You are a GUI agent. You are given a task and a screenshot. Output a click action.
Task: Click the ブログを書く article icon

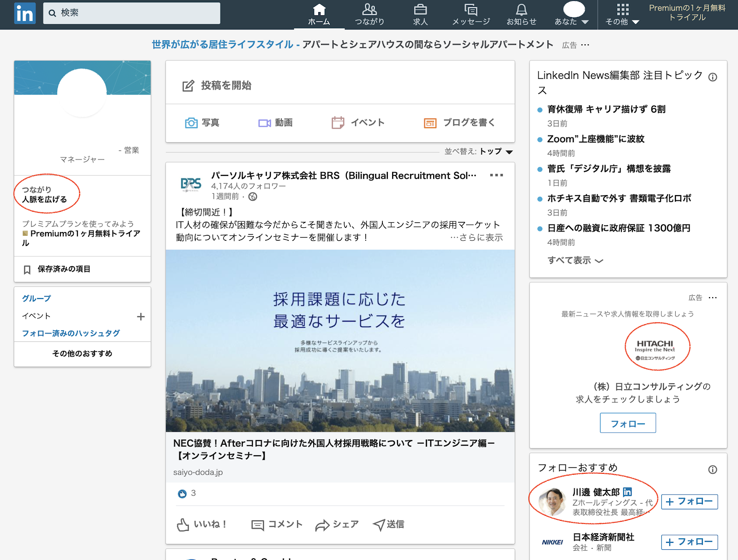click(430, 123)
